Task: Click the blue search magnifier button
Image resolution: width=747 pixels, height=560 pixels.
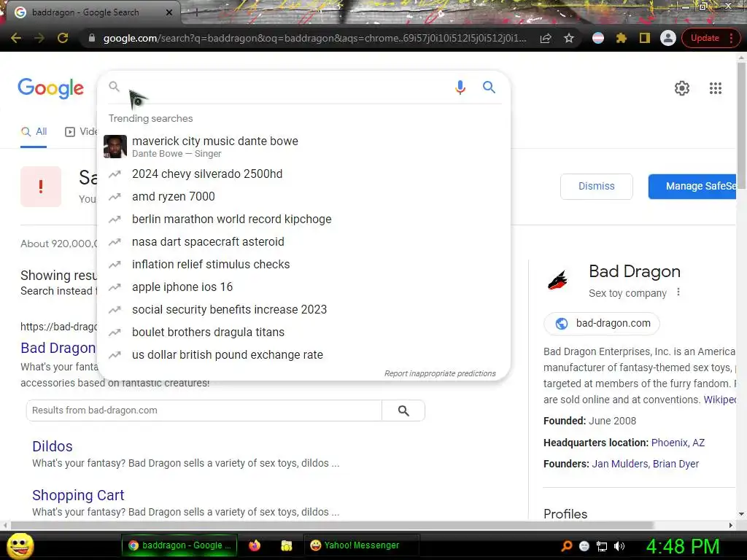Action: click(x=489, y=87)
